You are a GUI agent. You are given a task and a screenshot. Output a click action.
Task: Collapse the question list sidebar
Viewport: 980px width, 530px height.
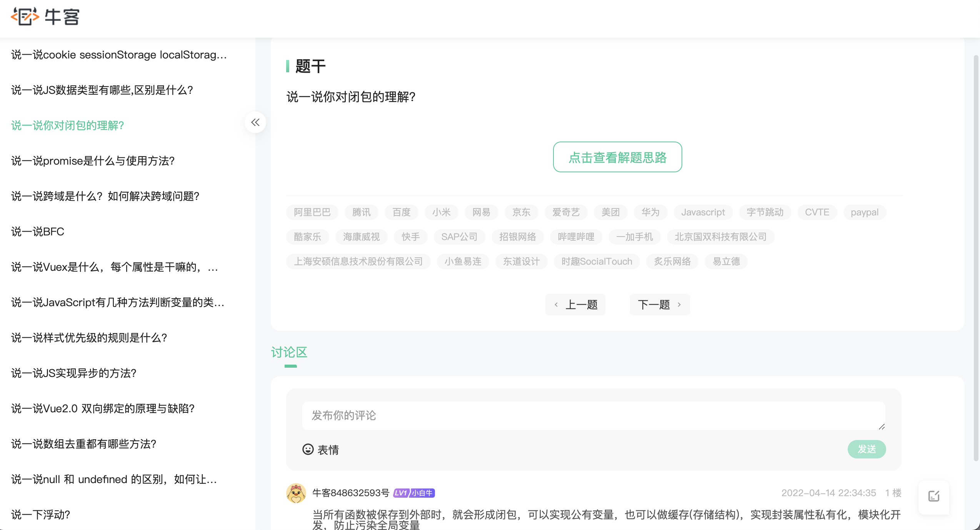(255, 122)
